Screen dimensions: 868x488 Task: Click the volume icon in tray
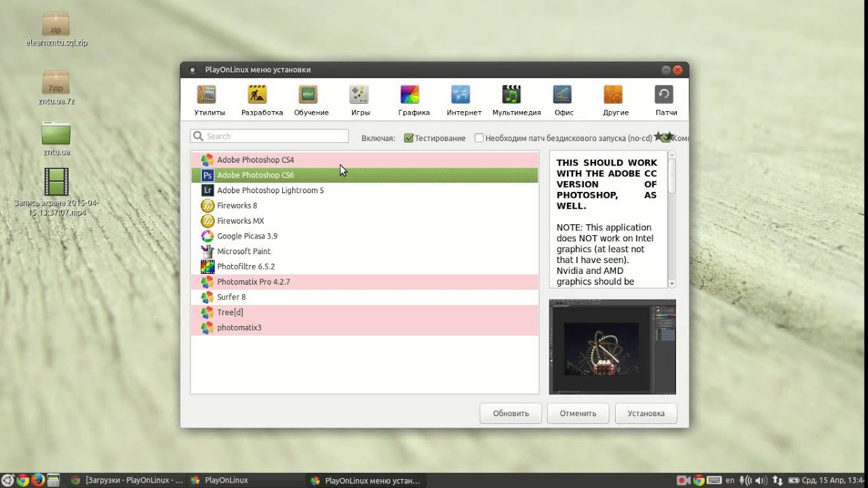(x=762, y=481)
